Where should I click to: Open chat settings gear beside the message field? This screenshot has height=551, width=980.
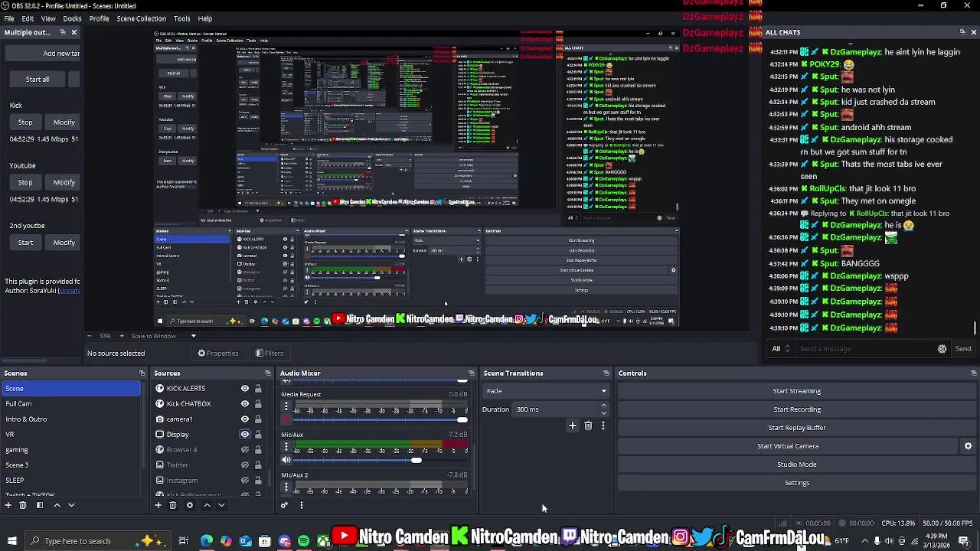(x=942, y=349)
